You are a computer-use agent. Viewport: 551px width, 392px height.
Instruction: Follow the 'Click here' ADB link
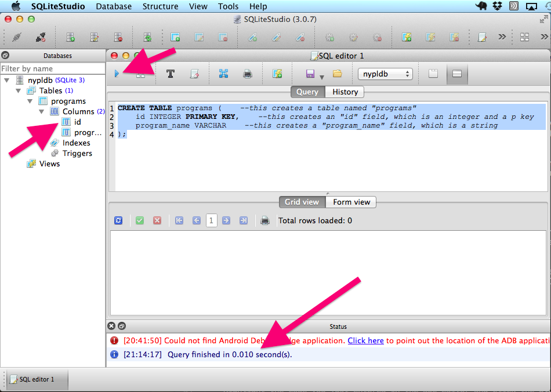coord(365,340)
